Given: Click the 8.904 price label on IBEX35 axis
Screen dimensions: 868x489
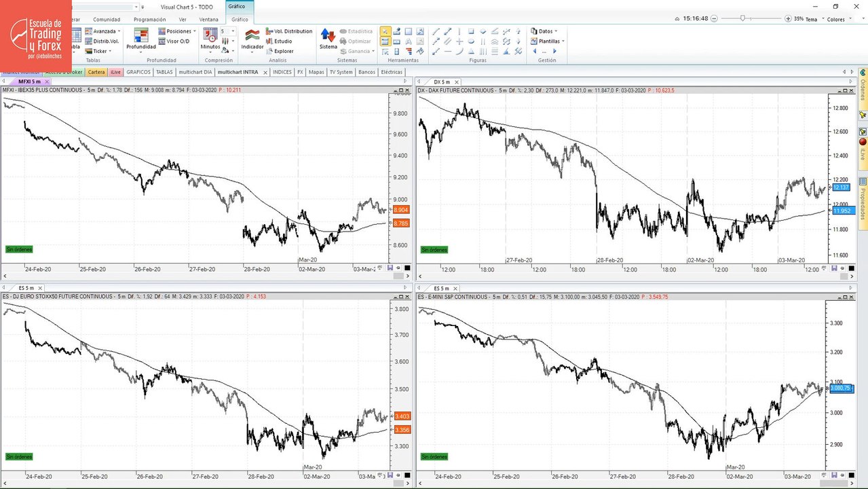Looking at the screenshot, I should click(400, 210).
